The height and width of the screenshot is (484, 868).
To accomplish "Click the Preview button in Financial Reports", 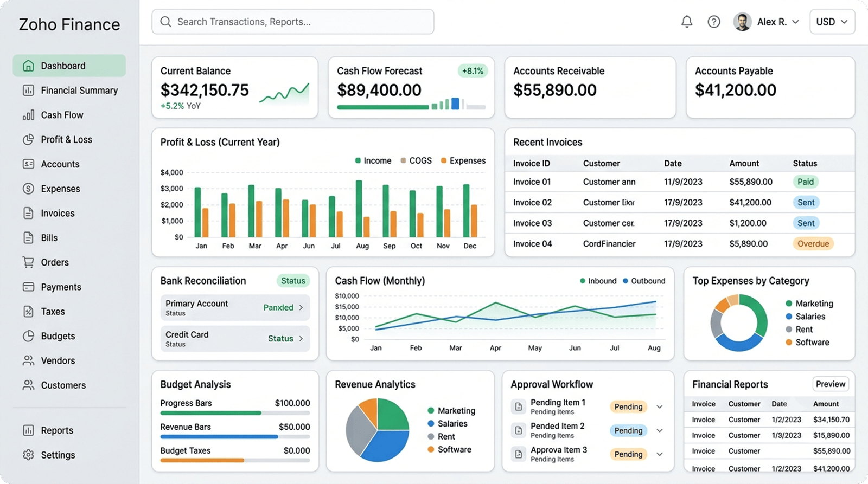I will 831,384.
